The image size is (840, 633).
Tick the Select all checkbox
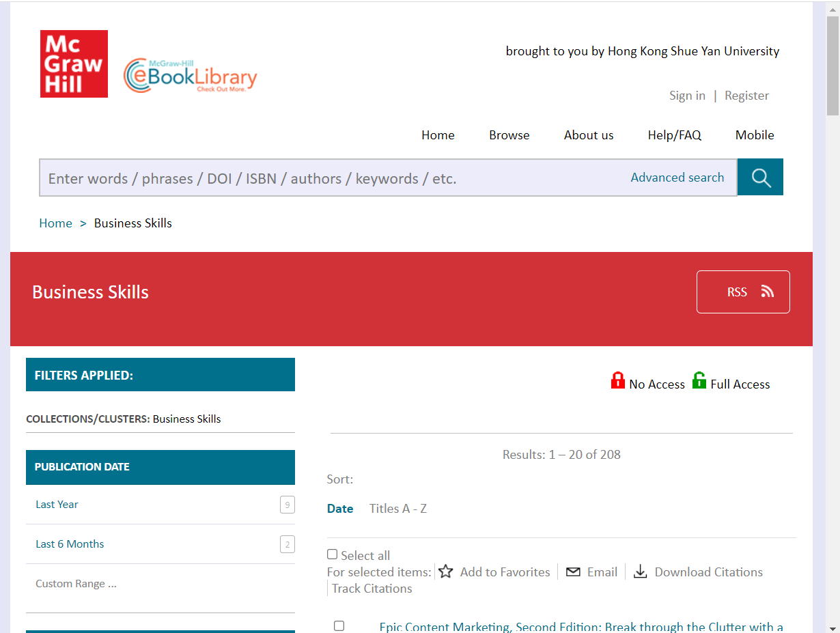(x=333, y=554)
